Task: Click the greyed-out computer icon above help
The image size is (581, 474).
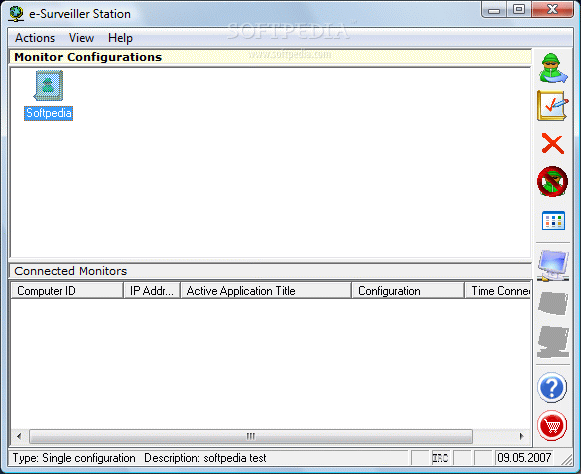Action: pos(553,342)
